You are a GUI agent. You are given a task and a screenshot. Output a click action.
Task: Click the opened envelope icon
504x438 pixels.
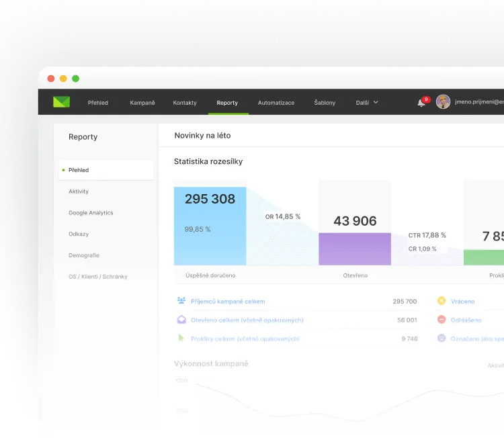point(181,320)
